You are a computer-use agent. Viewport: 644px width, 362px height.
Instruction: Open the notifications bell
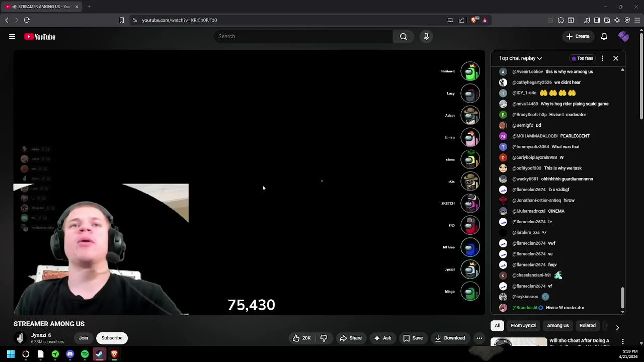pyautogui.click(x=604, y=36)
